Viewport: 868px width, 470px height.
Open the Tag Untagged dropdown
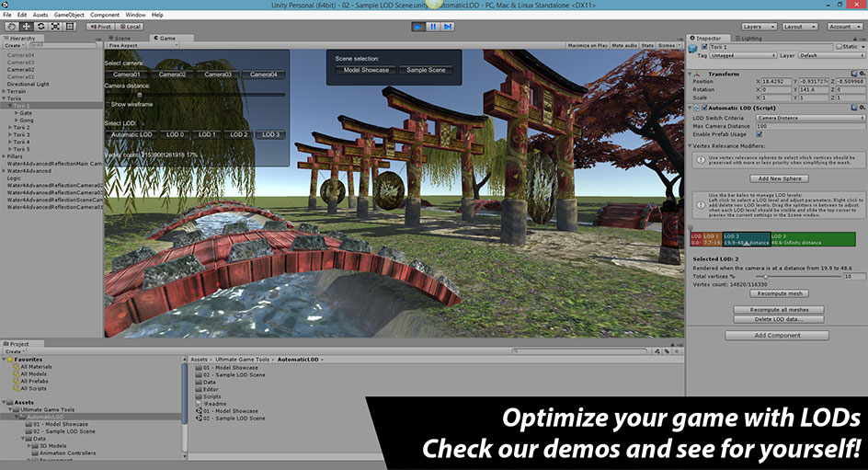(x=743, y=55)
